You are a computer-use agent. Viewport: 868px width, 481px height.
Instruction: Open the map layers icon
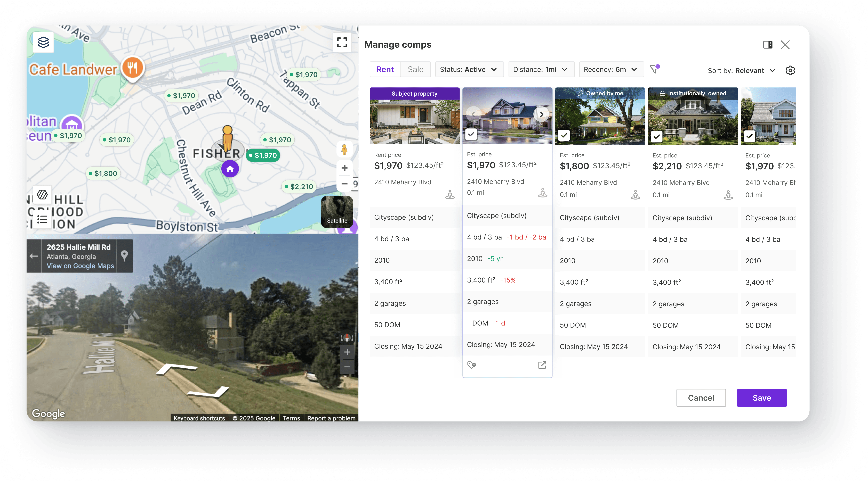[43, 42]
